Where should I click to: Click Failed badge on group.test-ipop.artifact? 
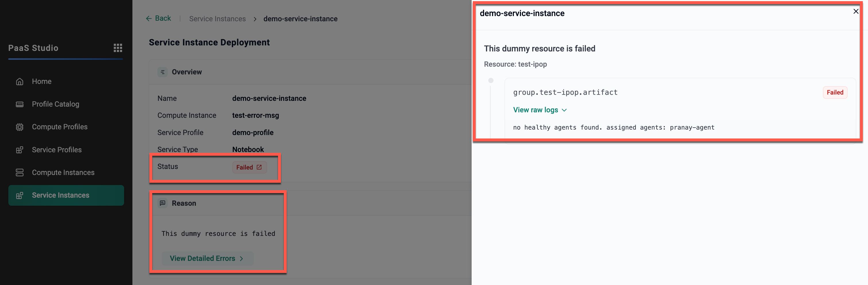835,93
